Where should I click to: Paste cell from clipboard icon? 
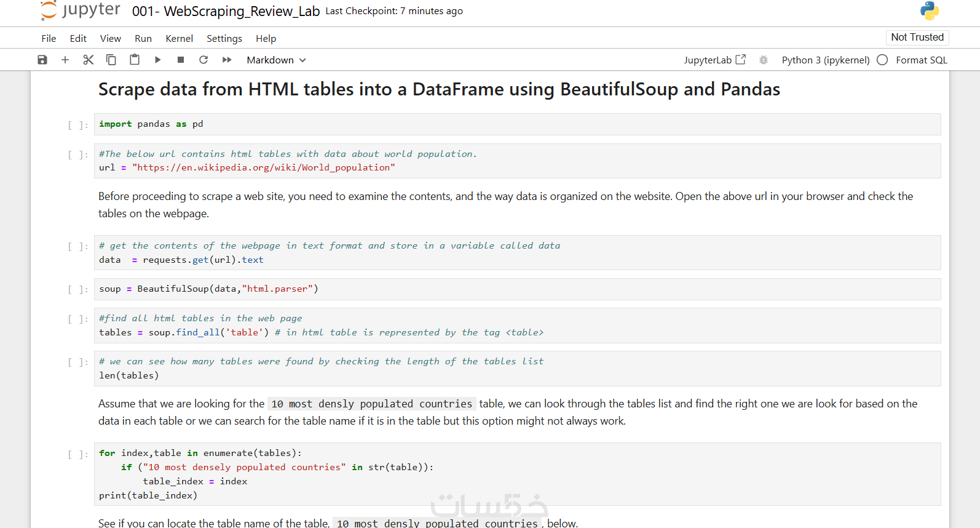135,60
